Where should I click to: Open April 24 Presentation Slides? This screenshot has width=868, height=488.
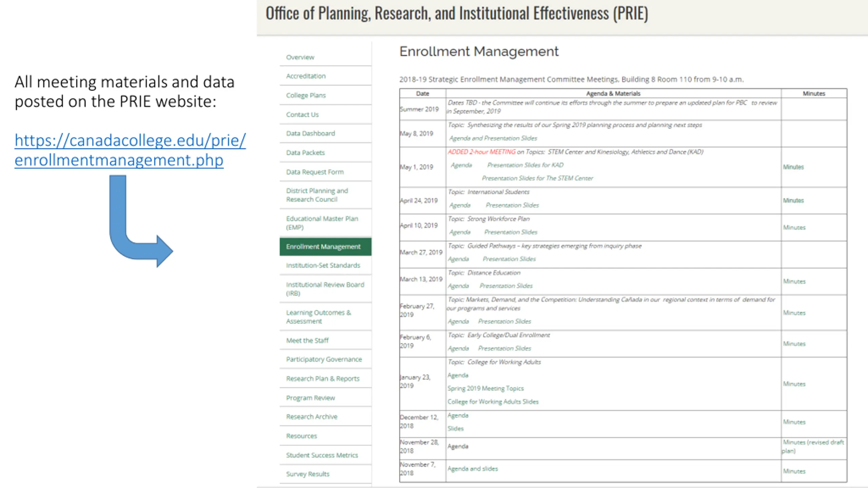pos(512,205)
